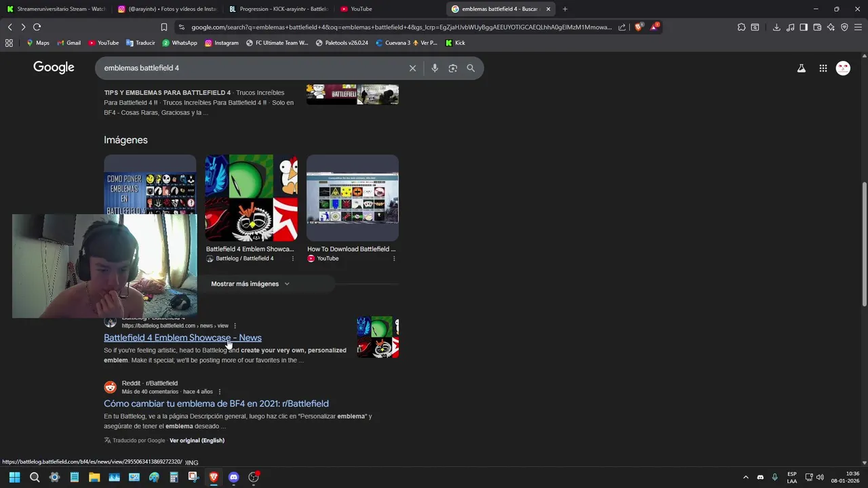Open the FC Ultimate Team bookmark
This screenshot has height=488, width=868.
click(x=277, y=43)
